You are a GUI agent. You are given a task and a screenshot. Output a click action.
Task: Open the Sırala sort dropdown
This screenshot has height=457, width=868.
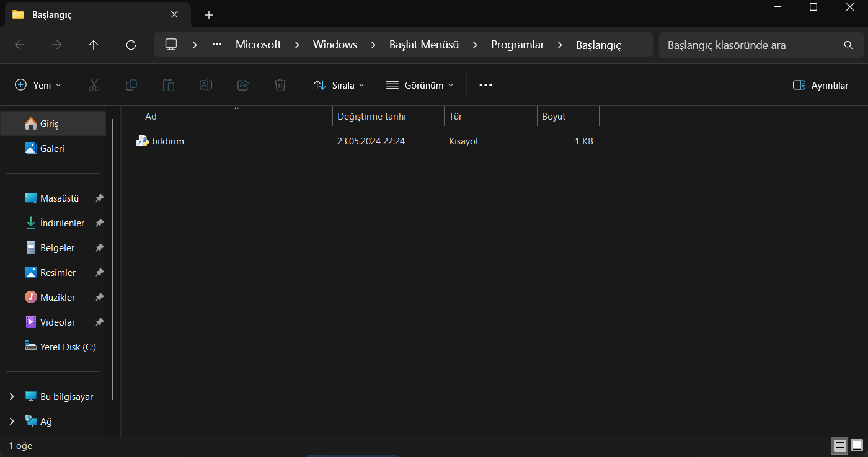click(339, 85)
